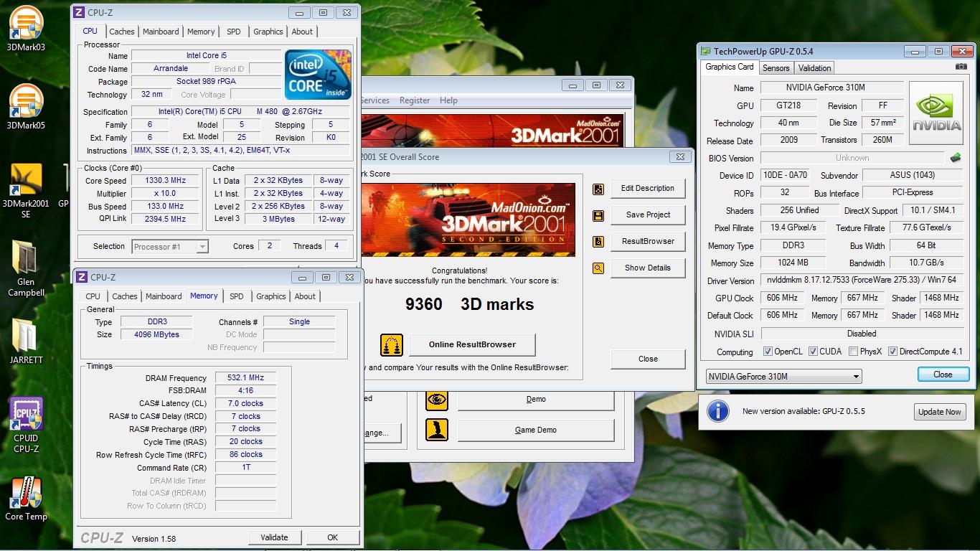980x551 pixels.
Task: Toggle the OpenCL checkbox
Action: [768, 352]
